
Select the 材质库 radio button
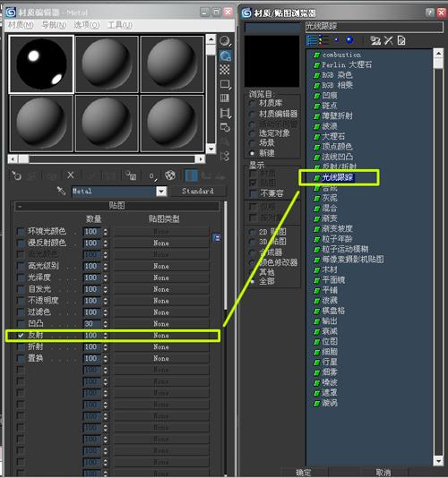pos(252,104)
